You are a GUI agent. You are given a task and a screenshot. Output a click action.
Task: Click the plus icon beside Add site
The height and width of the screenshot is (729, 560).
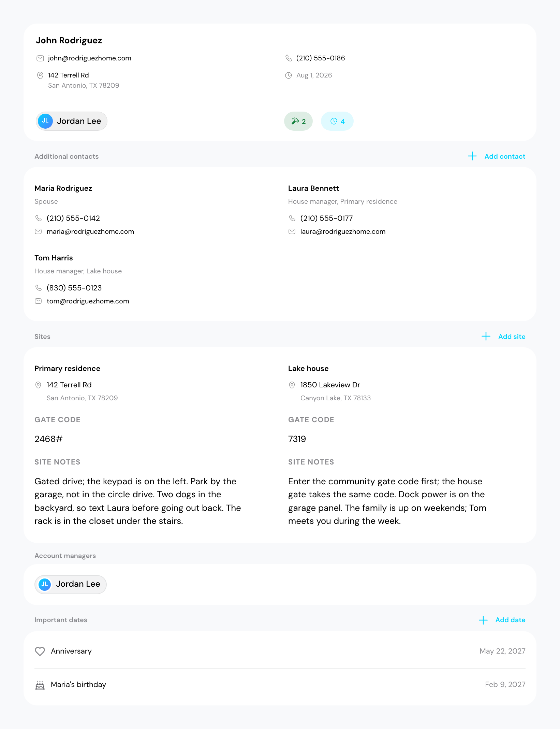click(x=486, y=337)
